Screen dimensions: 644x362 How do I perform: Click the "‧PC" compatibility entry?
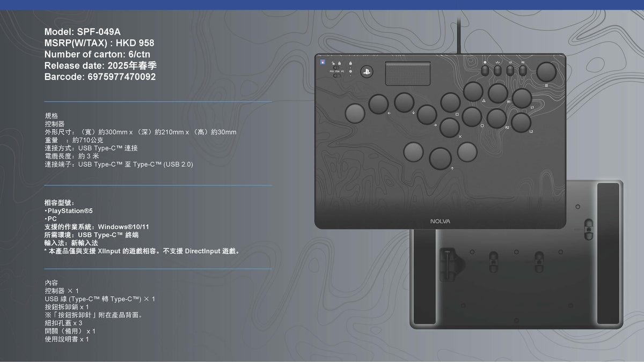point(50,219)
